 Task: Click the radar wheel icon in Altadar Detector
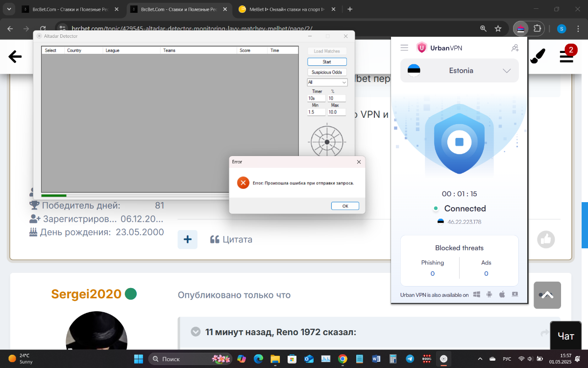tap(327, 142)
